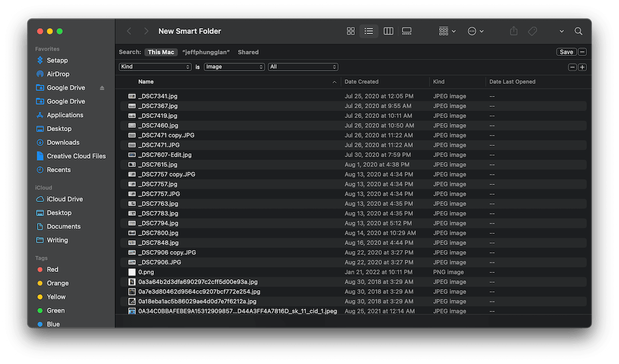Open the All format dropdown
The height and width of the screenshot is (364, 619).
click(x=303, y=67)
